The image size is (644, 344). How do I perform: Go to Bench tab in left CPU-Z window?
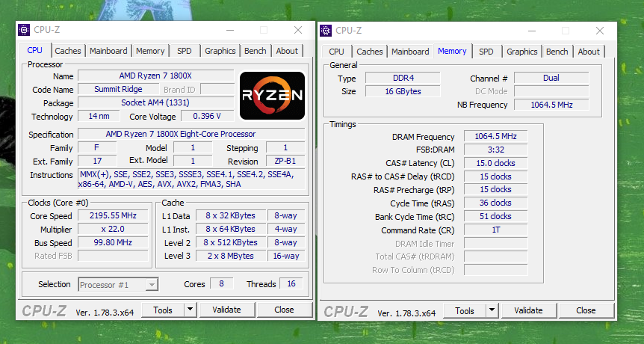[256, 51]
